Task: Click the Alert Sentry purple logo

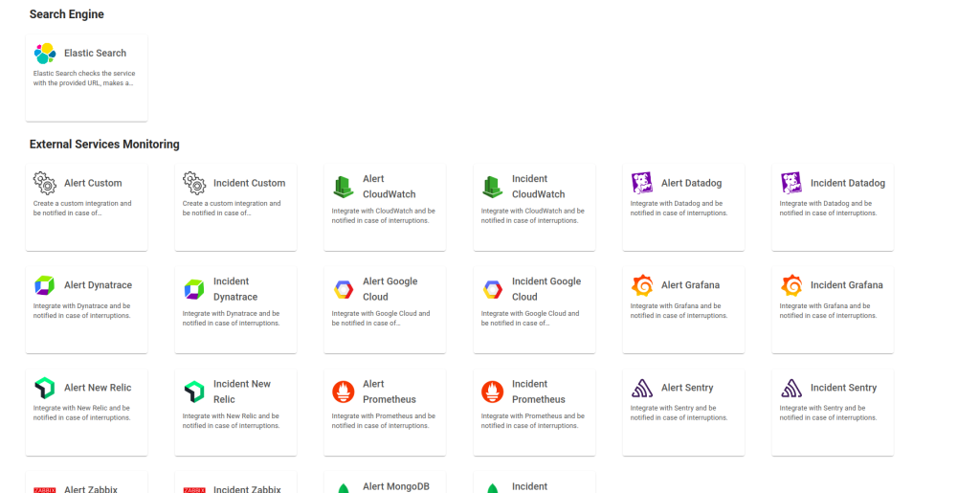Action: coord(642,388)
